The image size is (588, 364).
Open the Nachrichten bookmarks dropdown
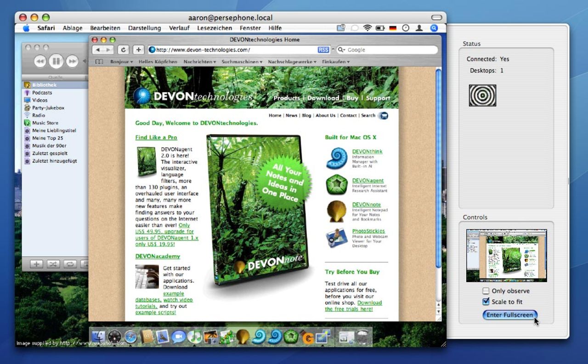pyautogui.click(x=200, y=62)
